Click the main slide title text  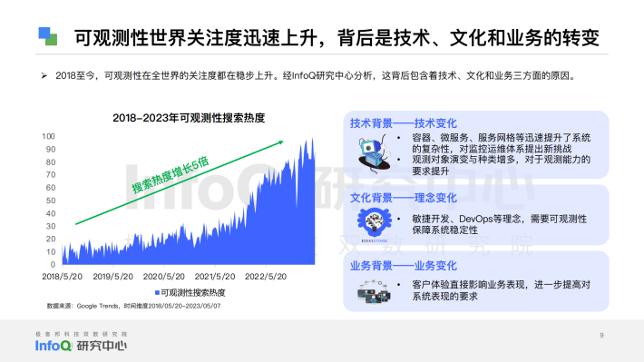click(x=337, y=37)
